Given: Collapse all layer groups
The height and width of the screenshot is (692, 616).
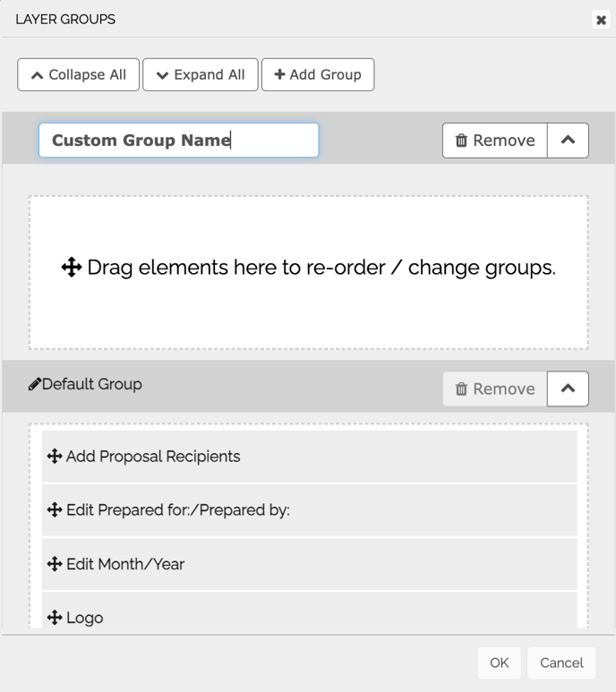Looking at the screenshot, I should [x=79, y=74].
